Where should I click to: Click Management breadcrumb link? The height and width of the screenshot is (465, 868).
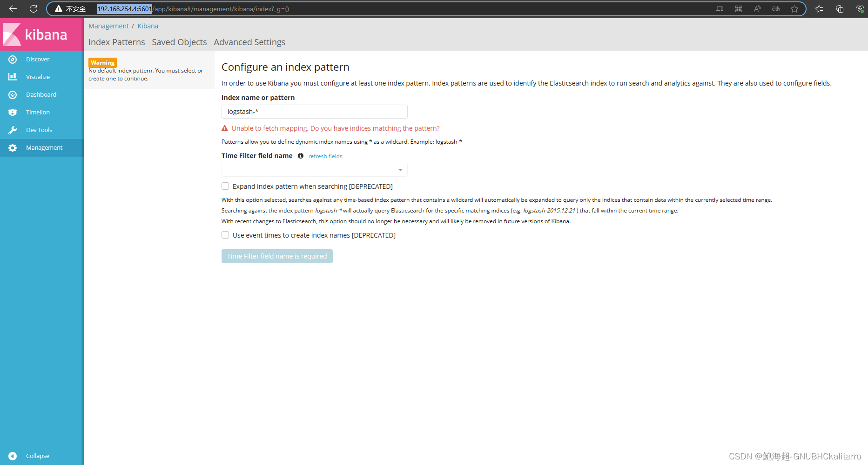pos(108,26)
